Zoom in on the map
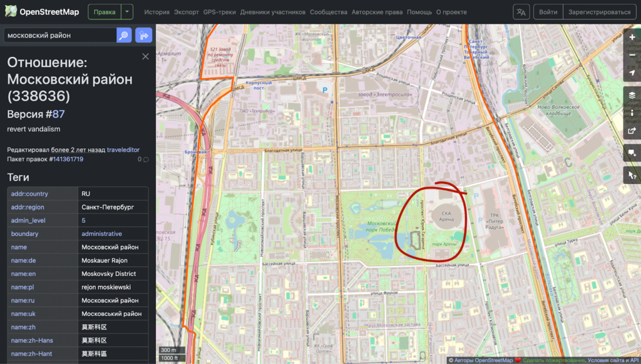Screen dimensions: 641x364 coord(632,38)
